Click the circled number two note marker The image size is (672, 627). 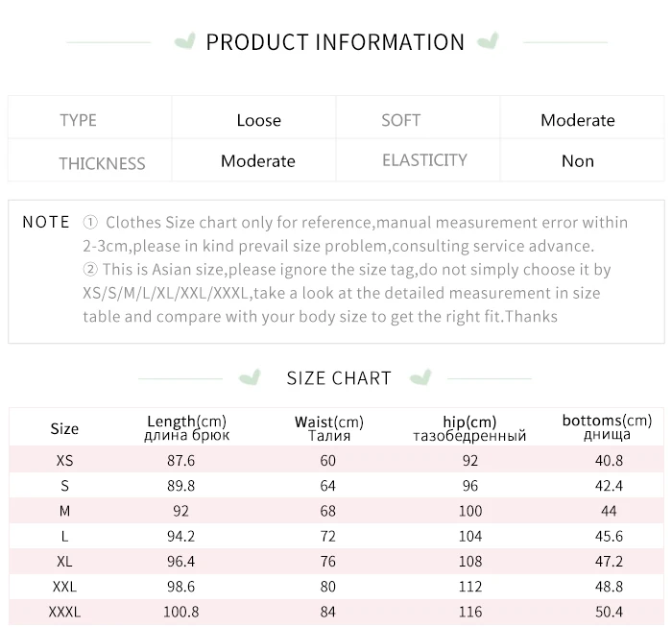pos(90,269)
